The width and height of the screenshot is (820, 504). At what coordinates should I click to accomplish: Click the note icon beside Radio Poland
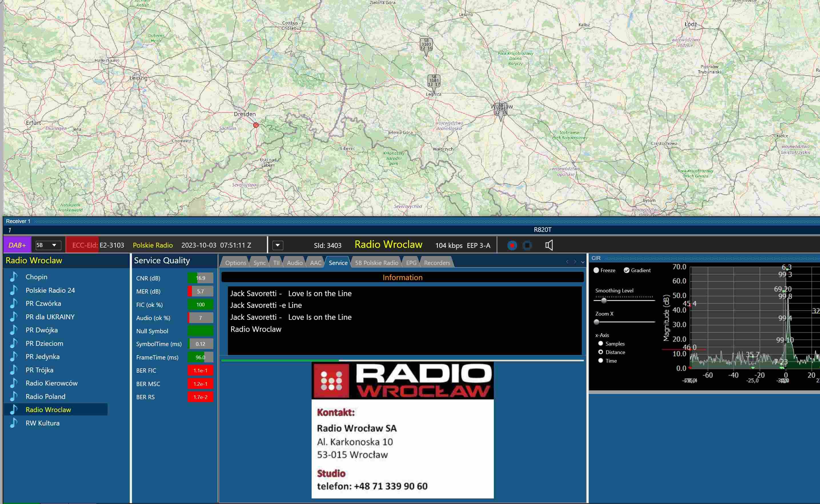tap(14, 397)
